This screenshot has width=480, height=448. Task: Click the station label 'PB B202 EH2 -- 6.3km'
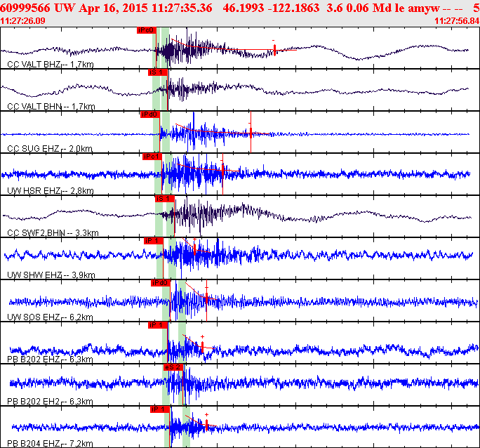[x=50, y=401]
